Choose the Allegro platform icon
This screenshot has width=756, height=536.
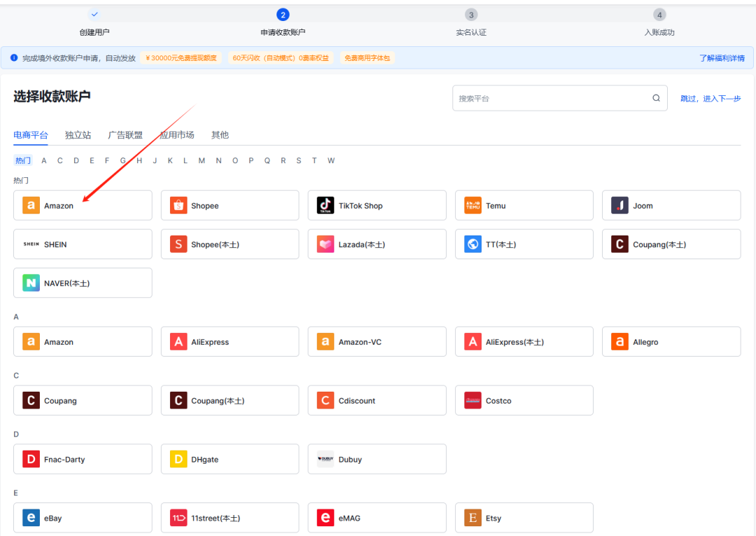click(x=620, y=342)
